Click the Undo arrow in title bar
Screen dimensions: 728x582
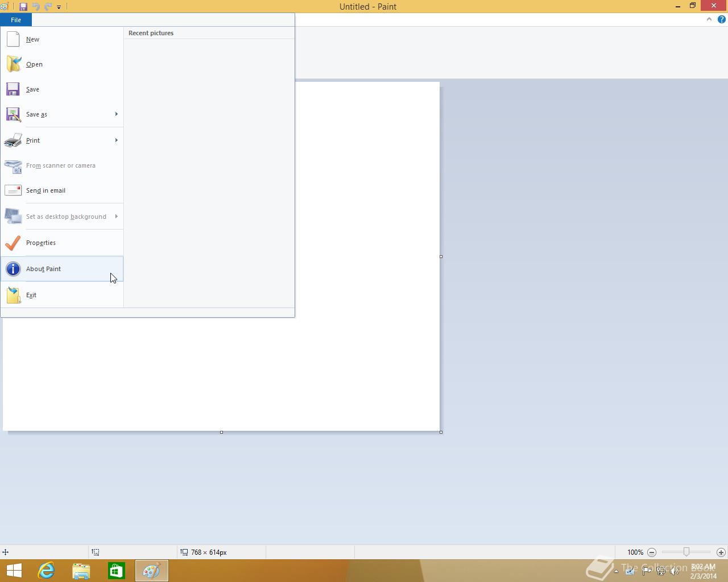pyautogui.click(x=36, y=7)
